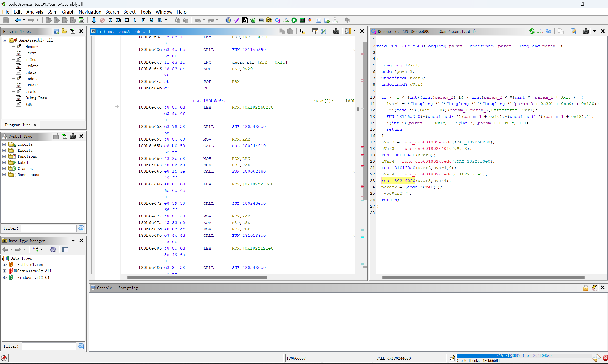This screenshot has width=608, height=364.
Task: Open the Data Type Manager toolbar icon
Action: pyautogui.click(x=269, y=20)
